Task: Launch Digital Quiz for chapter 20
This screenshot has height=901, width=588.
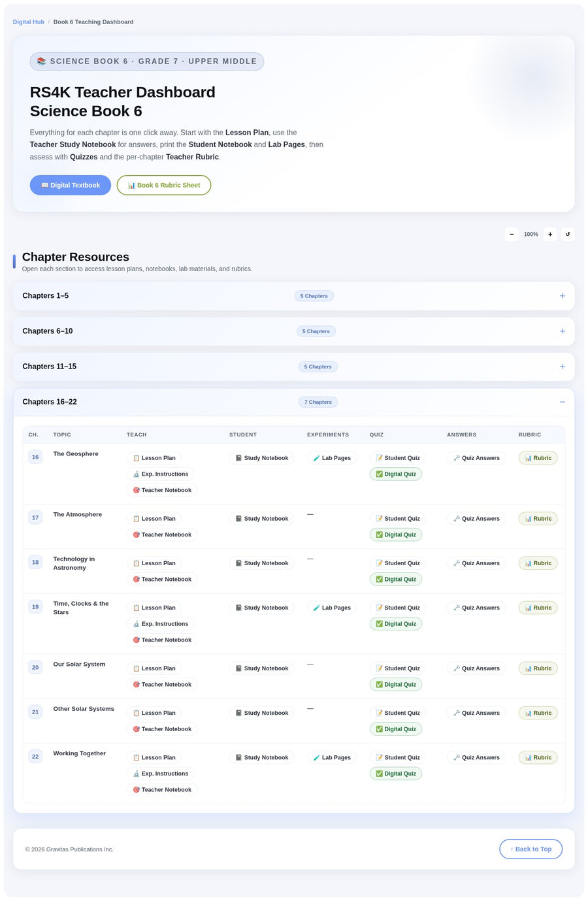Action: pyautogui.click(x=396, y=684)
